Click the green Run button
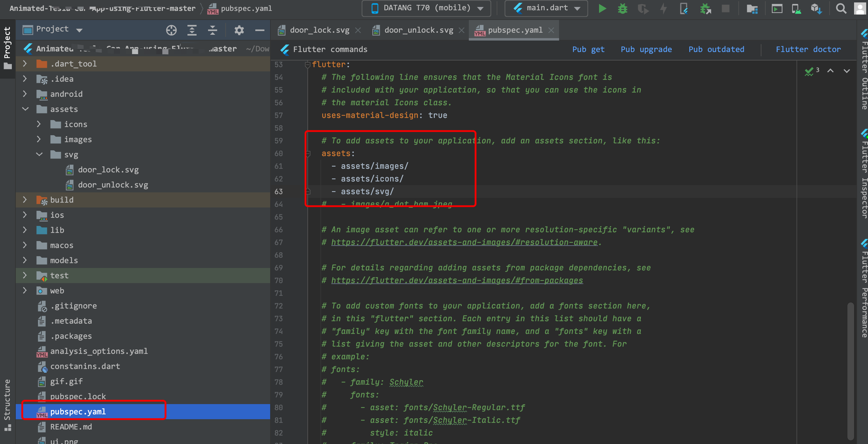Viewport: 868px width, 444px height. pyautogui.click(x=602, y=8)
